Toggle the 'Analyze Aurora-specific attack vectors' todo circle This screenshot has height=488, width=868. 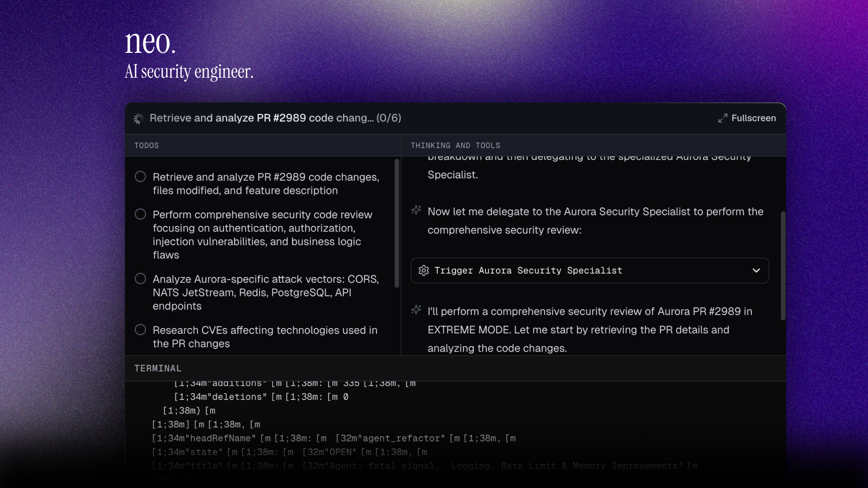point(141,279)
